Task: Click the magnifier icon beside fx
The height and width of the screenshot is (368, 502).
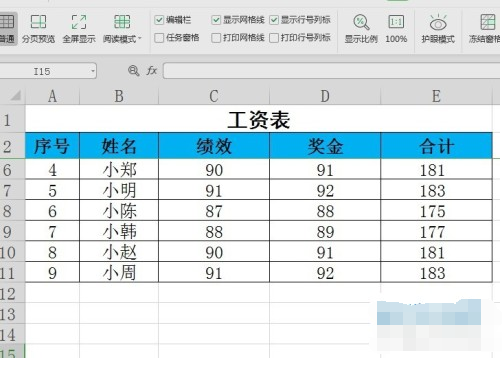Action: pos(134,71)
